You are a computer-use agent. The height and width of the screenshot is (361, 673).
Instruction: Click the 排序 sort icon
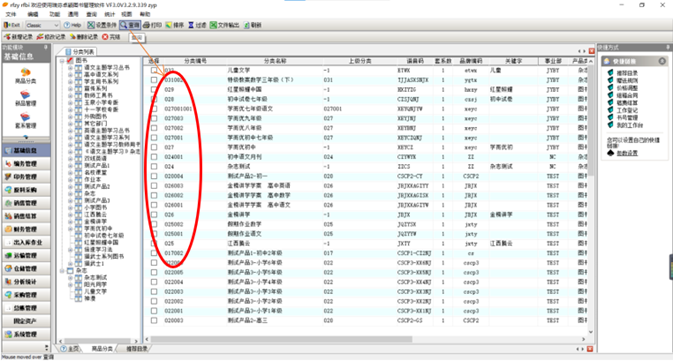tap(175, 25)
